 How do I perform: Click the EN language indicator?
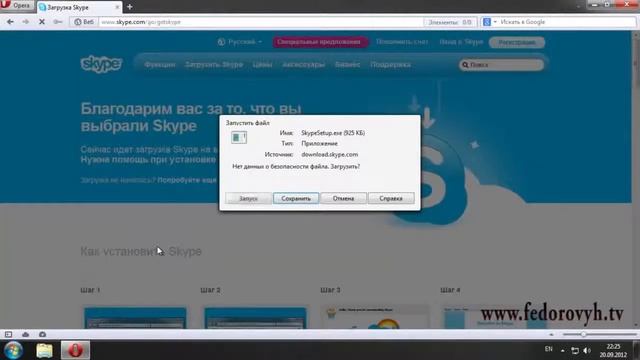pyautogui.click(x=549, y=349)
